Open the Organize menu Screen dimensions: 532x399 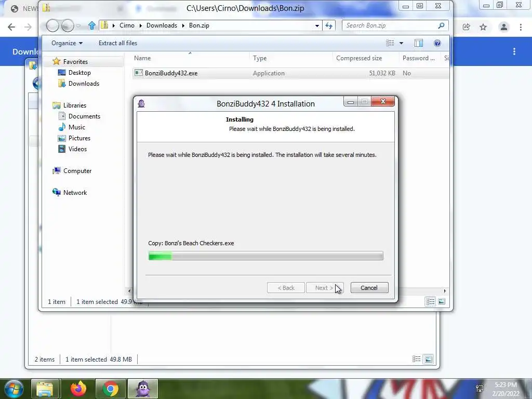coord(67,43)
